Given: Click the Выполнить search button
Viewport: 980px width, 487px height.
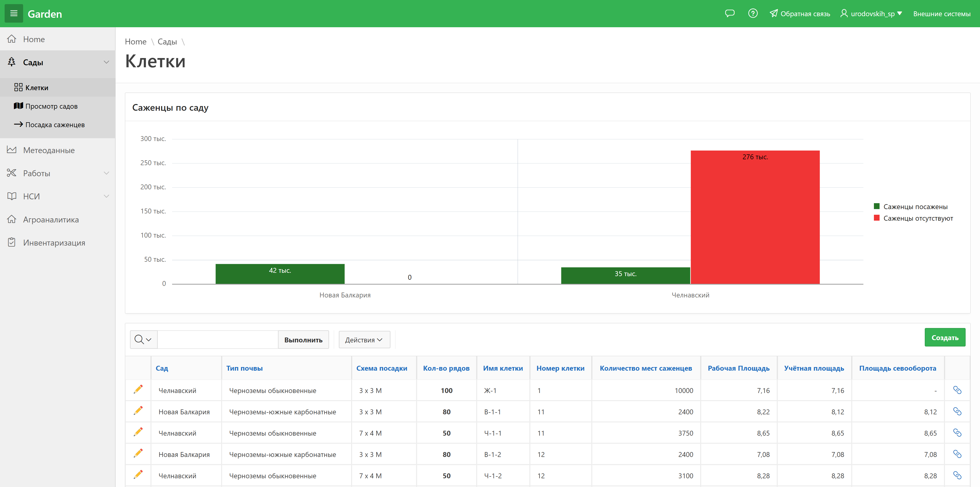Looking at the screenshot, I should coord(303,340).
